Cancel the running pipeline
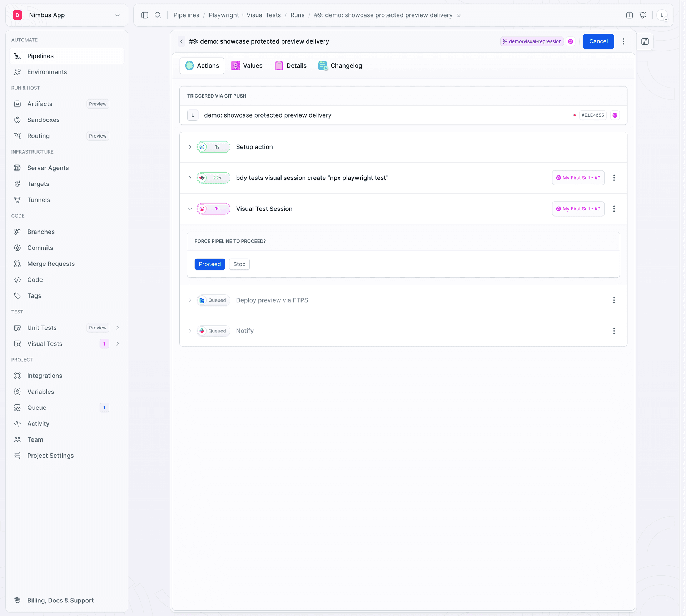Image resolution: width=686 pixels, height=616 pixels. coord(598,41)
